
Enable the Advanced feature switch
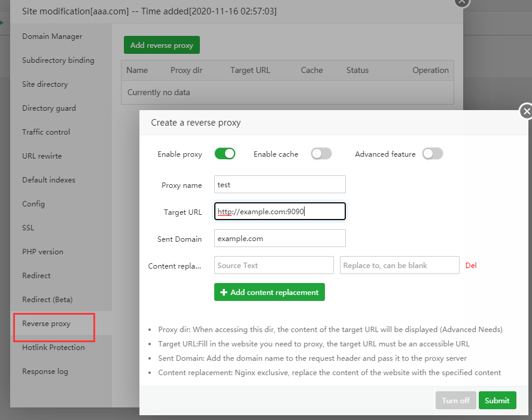point(433,154)
